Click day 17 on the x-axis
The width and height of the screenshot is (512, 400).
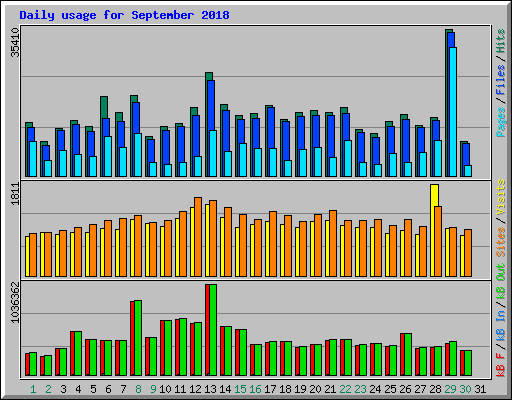270,389
